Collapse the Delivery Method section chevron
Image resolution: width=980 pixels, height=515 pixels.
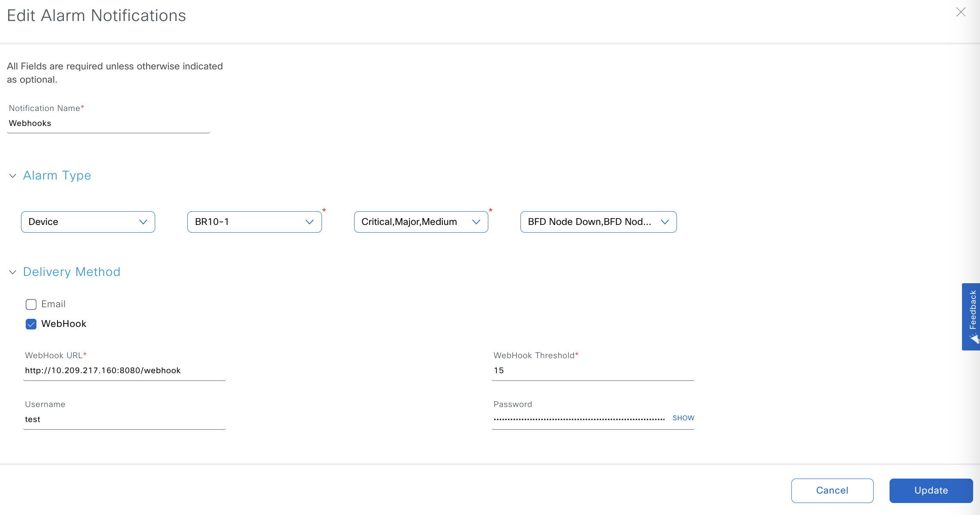click(x=13, y=272)
